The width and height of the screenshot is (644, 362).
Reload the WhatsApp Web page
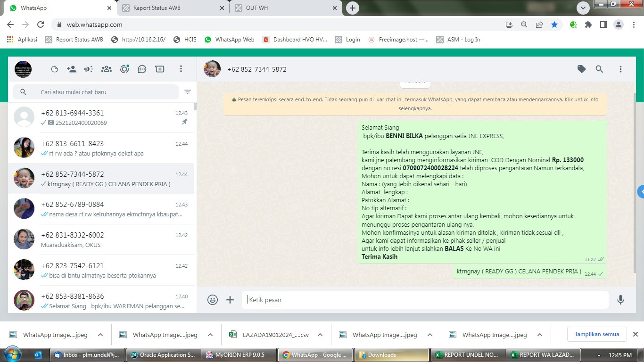tap(41, 25)
